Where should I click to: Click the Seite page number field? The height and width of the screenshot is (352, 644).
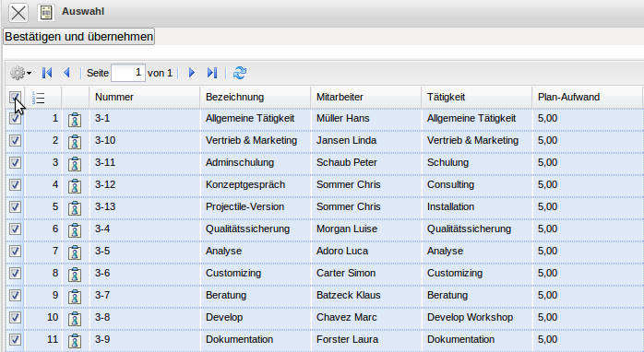(128, 73)
